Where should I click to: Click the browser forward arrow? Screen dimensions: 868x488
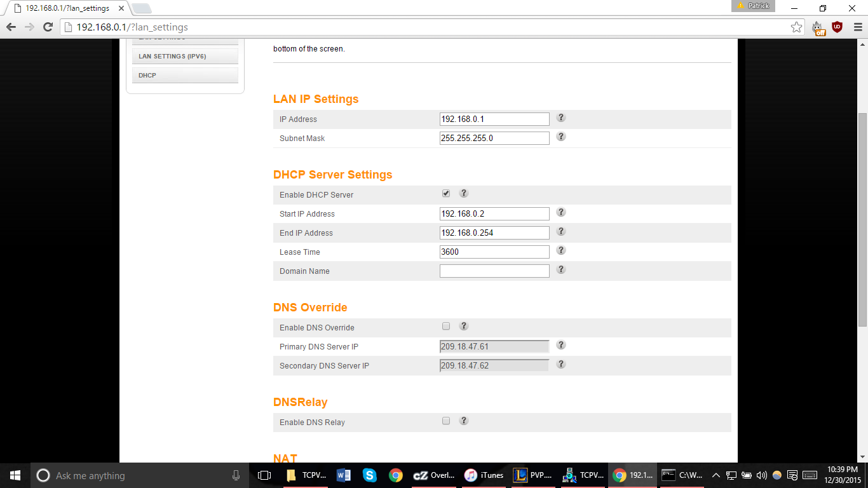pos(29,27)
